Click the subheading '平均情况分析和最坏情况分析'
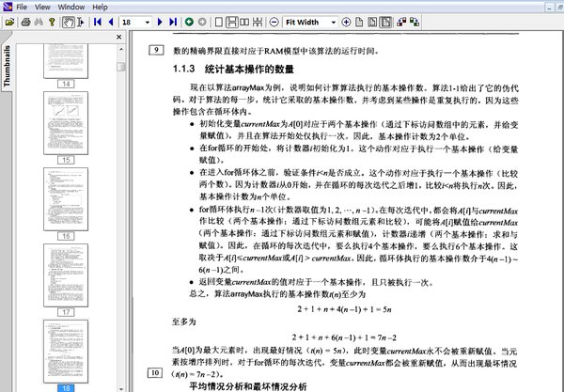This screenshot has height=392, width=564. (x=248, y=387)
